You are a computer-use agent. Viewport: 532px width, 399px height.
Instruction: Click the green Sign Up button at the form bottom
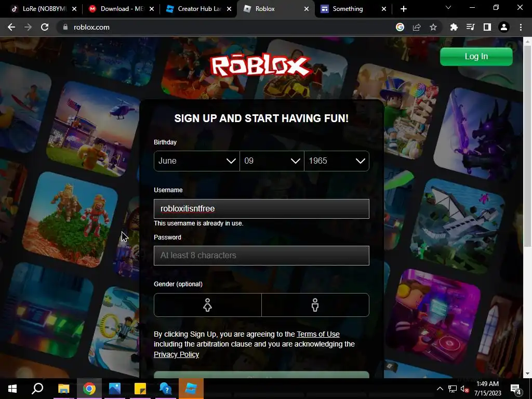pos(261,375)
